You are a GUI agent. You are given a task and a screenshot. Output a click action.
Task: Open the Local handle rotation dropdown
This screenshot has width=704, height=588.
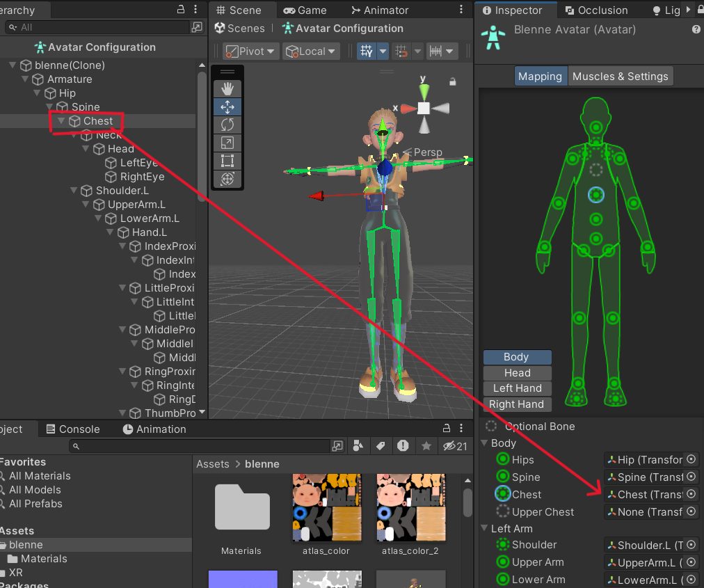coord(312,51)
